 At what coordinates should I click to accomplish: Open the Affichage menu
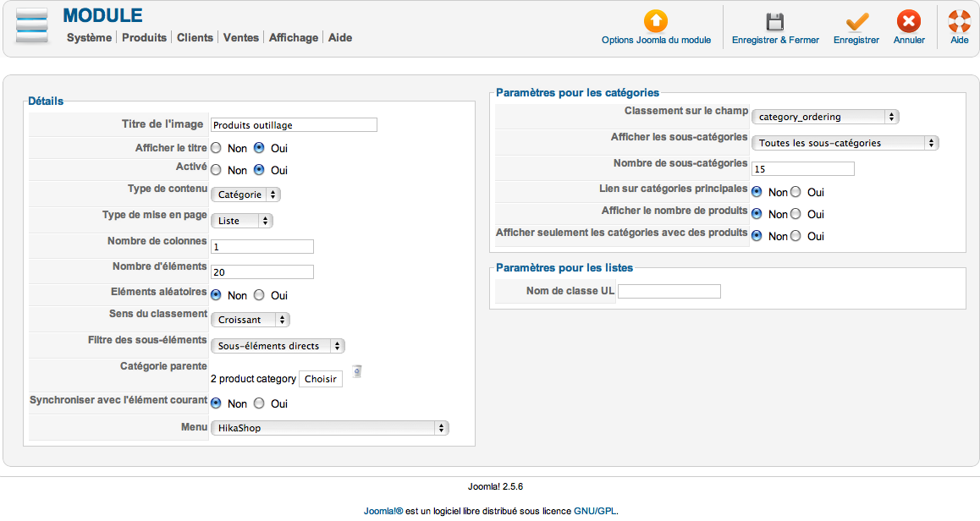(294, 38)
